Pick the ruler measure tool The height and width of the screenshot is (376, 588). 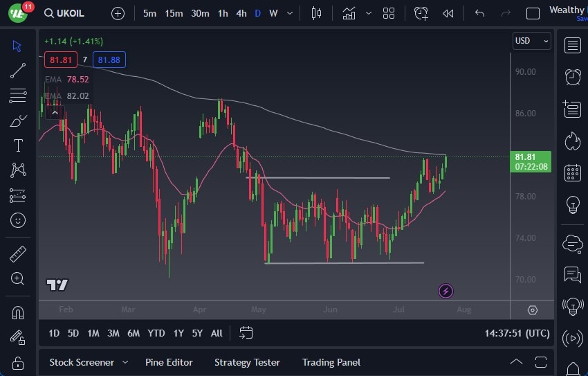(x=18, y=254)
